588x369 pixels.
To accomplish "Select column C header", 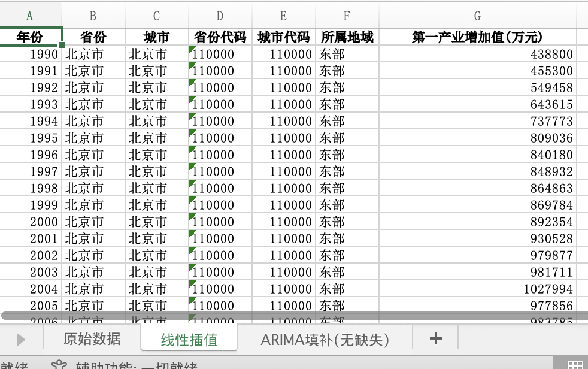I will (x=156, y=16).
